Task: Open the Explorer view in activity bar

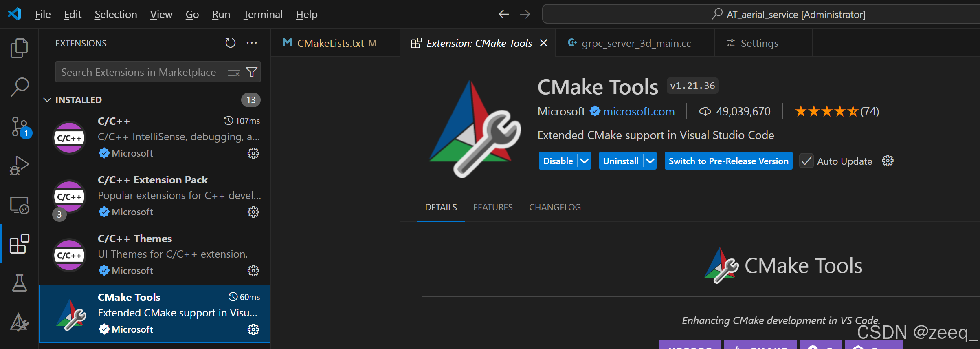Action: tap(19, 48)
